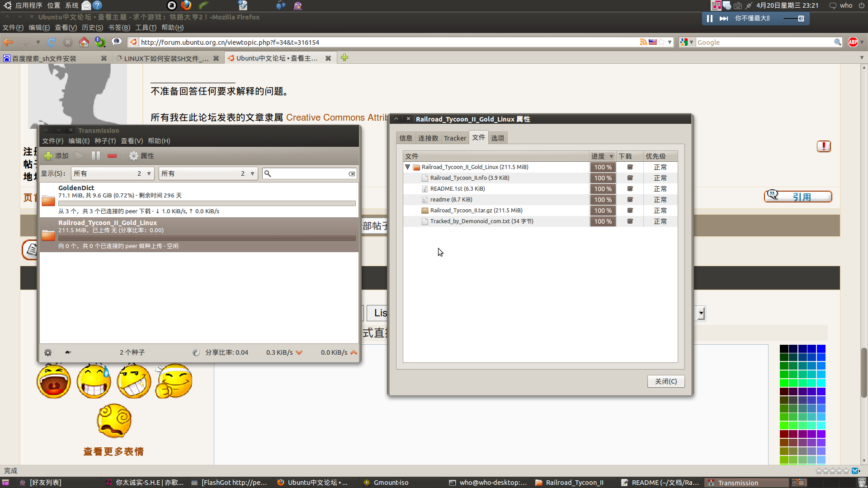Click the 引用 quote button
The image size is (868, 488).
798,197
